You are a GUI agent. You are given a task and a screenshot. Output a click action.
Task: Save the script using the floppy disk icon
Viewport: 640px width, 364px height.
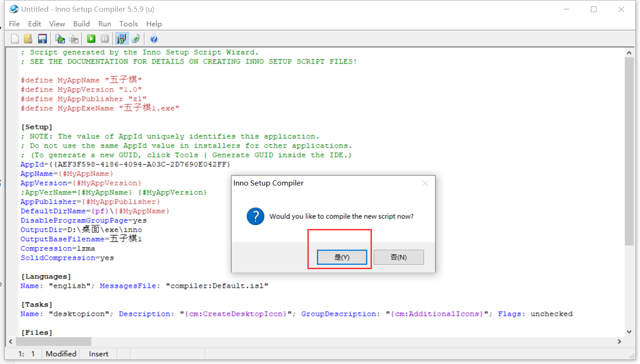coord(42,39)
